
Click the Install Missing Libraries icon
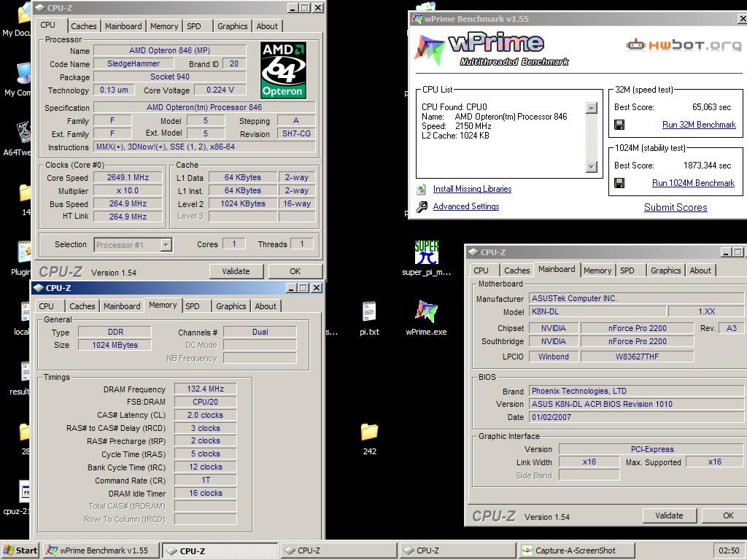421,189
